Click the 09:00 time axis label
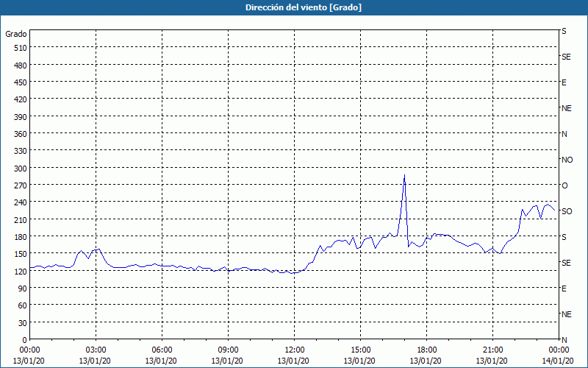 [228, 350]
